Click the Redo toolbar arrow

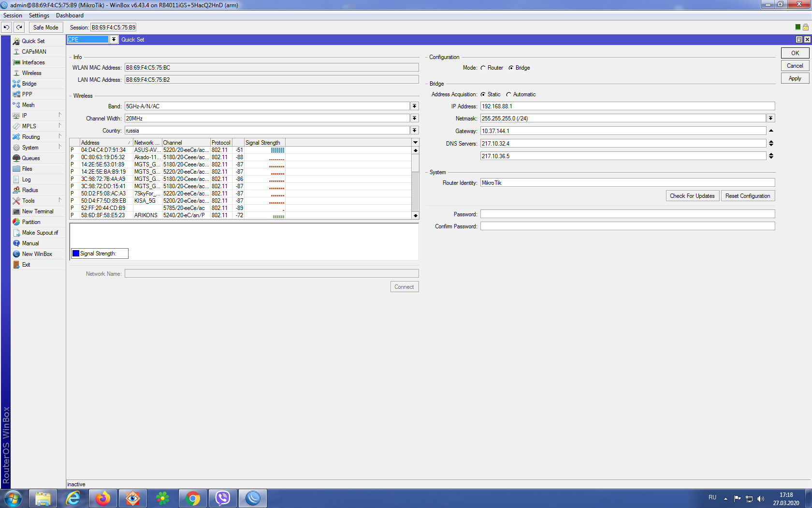[19, 28]
